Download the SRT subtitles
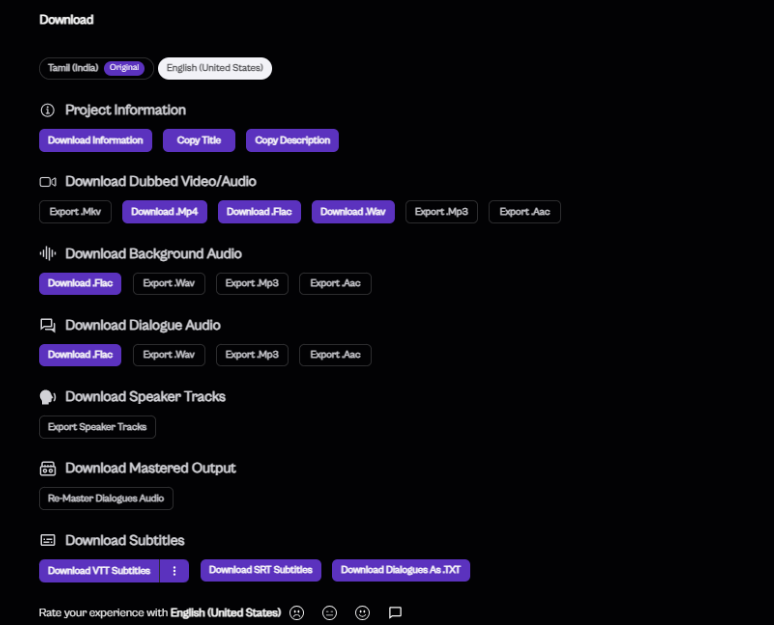The width and height of the screenshot is (774, 625). click(260, 570)
